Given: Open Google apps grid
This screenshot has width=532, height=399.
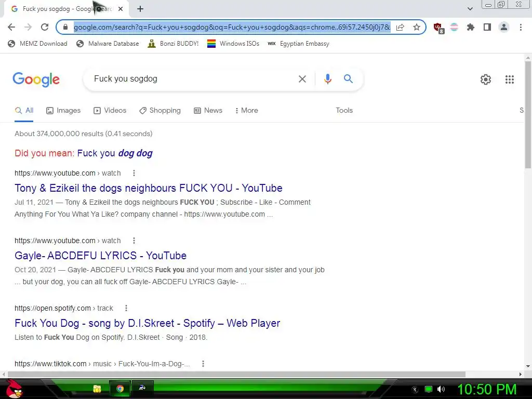Looking at the screenshot, I should point(509,79).
